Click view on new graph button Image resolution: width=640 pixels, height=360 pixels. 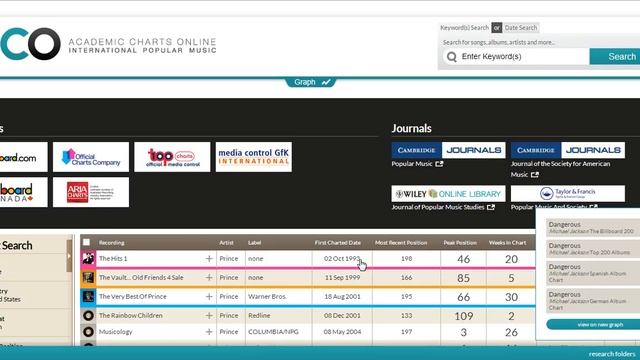[593, 324]
